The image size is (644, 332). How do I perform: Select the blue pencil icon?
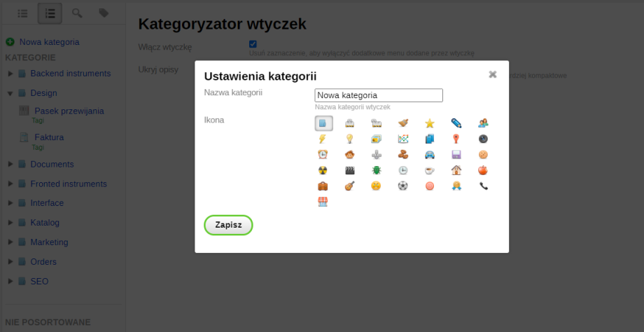point(456,123)
